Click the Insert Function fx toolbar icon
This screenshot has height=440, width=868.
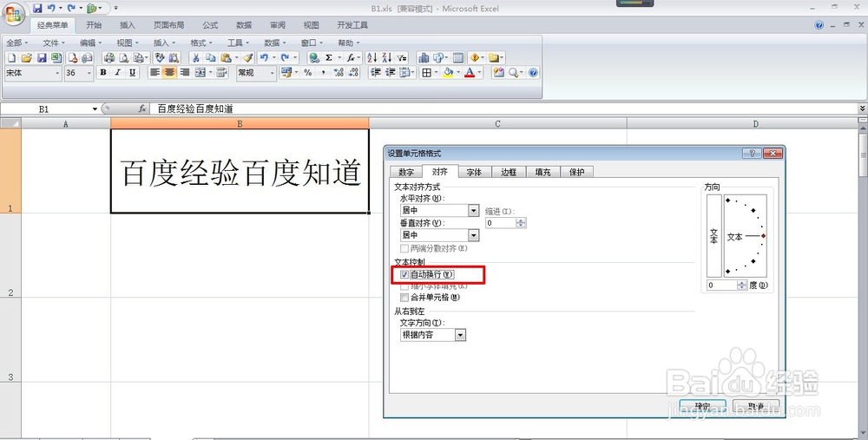coord(351,57)
